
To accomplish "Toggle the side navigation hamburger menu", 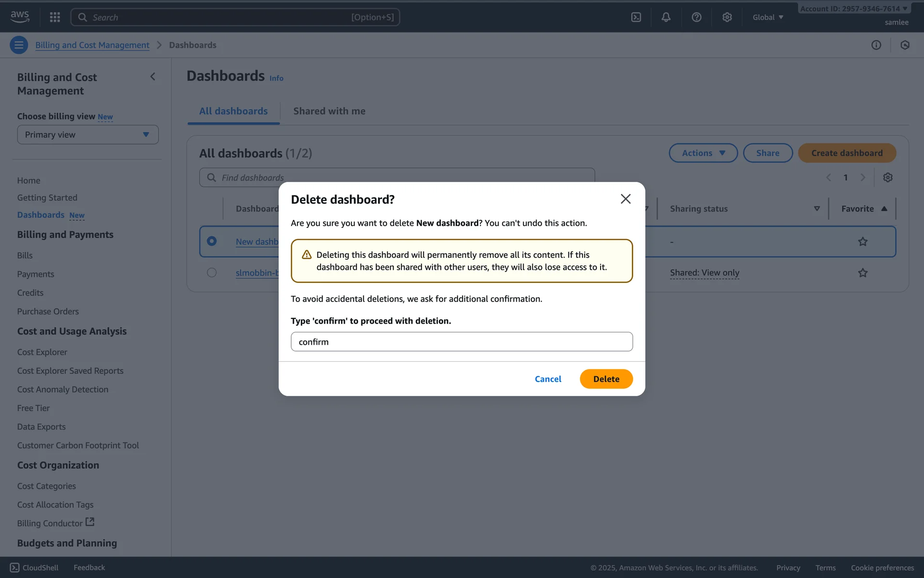I will pyautogui.click(x=19, y=45).
